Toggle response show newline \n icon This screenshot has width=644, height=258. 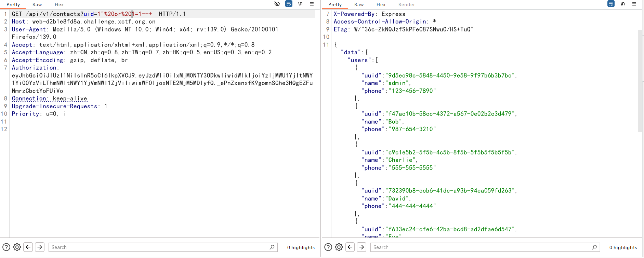(x=622, y=4)
